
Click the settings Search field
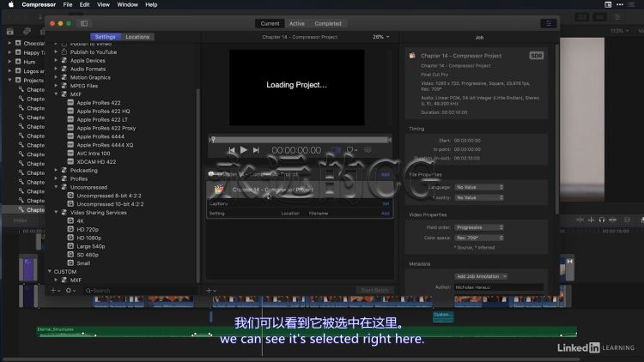(x=140, y=291)
